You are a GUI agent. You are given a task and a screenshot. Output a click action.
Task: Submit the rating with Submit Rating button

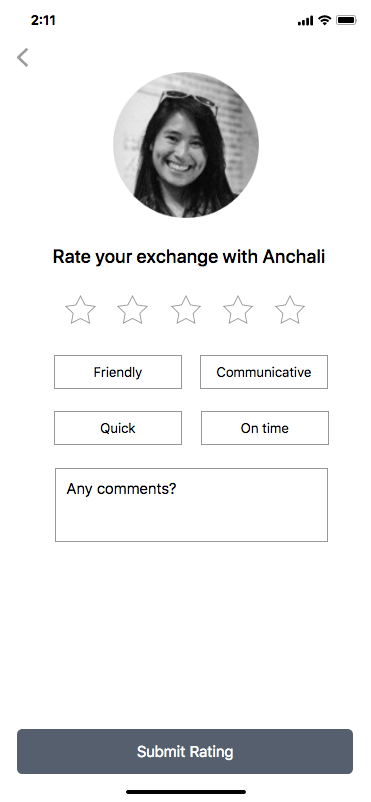coord(185,751)
